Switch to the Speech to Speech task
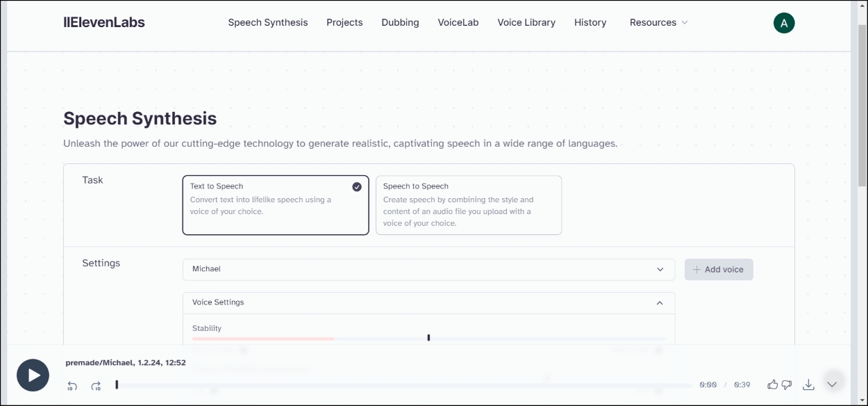The width and height of the screenshot is (868, 406). coord(469,205)
